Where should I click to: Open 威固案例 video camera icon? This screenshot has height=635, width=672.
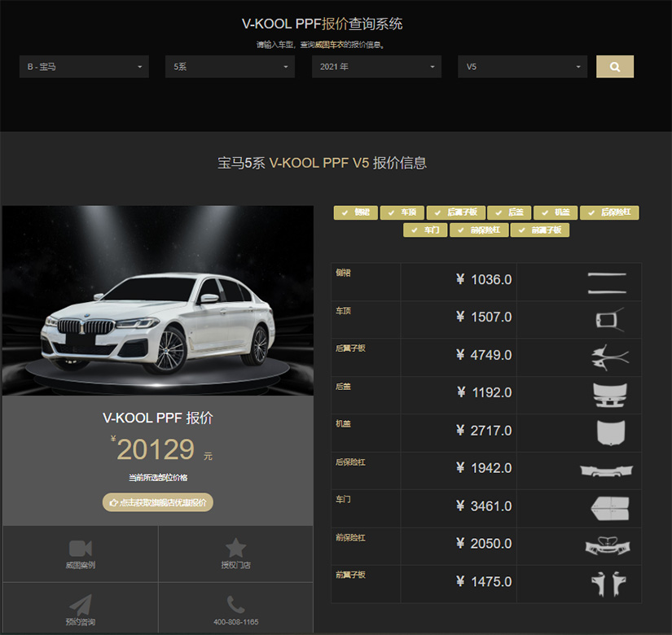coord(80,548)
